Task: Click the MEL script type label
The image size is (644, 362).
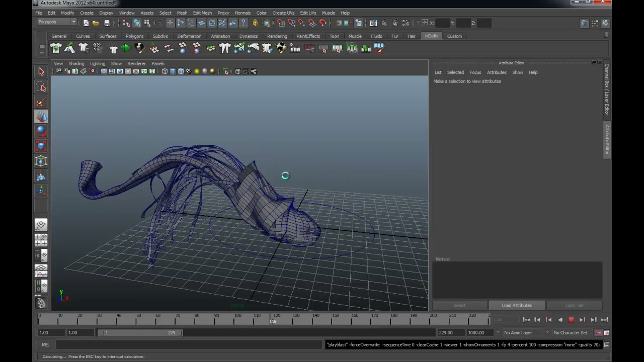Action: [x=46, y=345]
